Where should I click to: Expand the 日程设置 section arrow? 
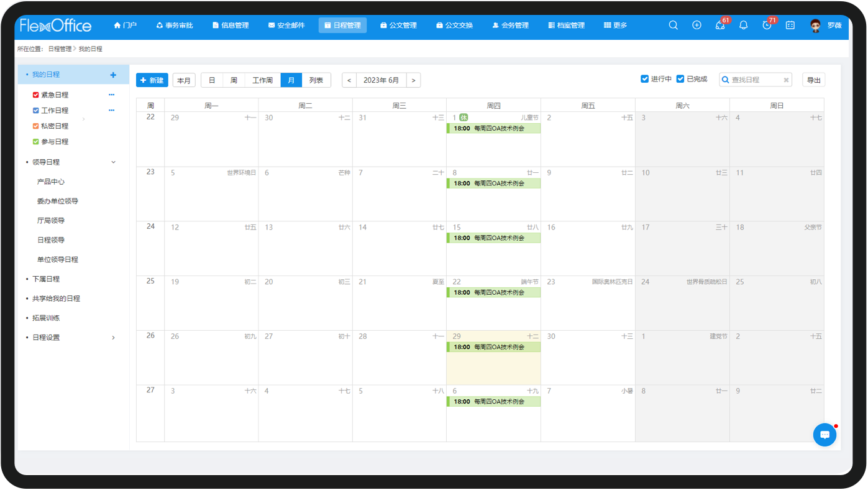(x=113, y=338)
